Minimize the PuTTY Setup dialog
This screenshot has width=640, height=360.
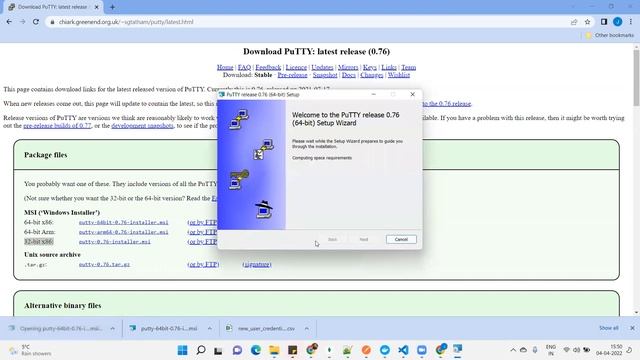[x=373, y=94]
